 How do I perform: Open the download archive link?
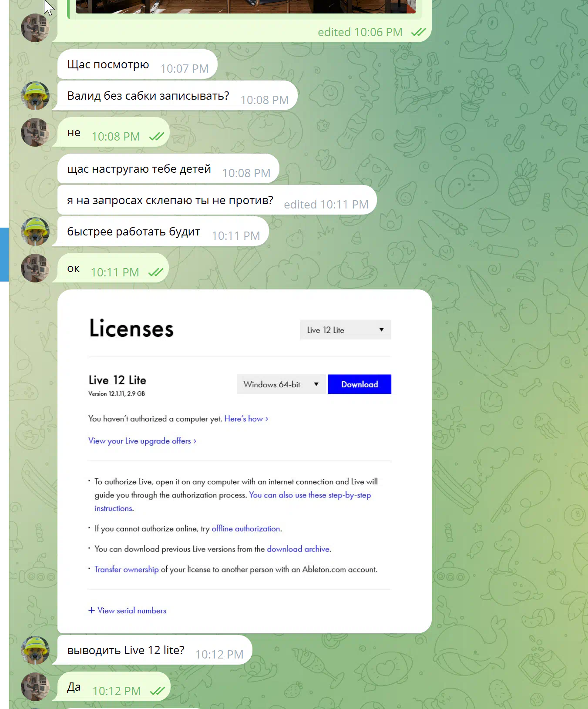pos(298,549)
